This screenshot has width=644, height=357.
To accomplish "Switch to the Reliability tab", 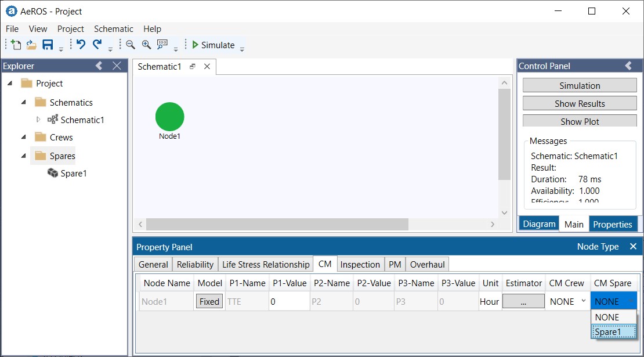I will [195, 265].
